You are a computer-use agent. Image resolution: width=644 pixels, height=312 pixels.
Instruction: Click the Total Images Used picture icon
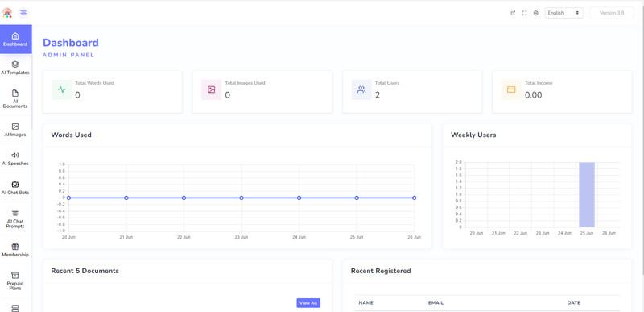pyautogui.click(x=212, y=89)
